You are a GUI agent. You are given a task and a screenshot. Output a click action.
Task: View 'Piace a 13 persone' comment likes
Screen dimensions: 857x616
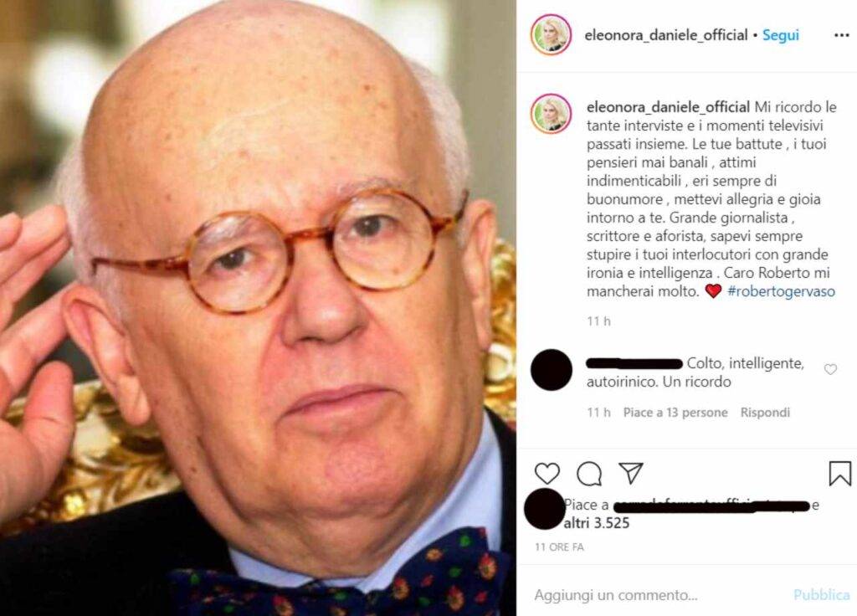click(x=675, y=412)
